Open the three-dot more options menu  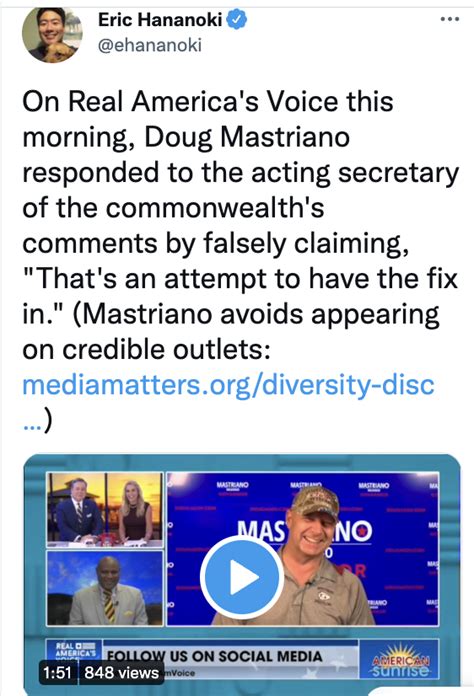point(449,19)
